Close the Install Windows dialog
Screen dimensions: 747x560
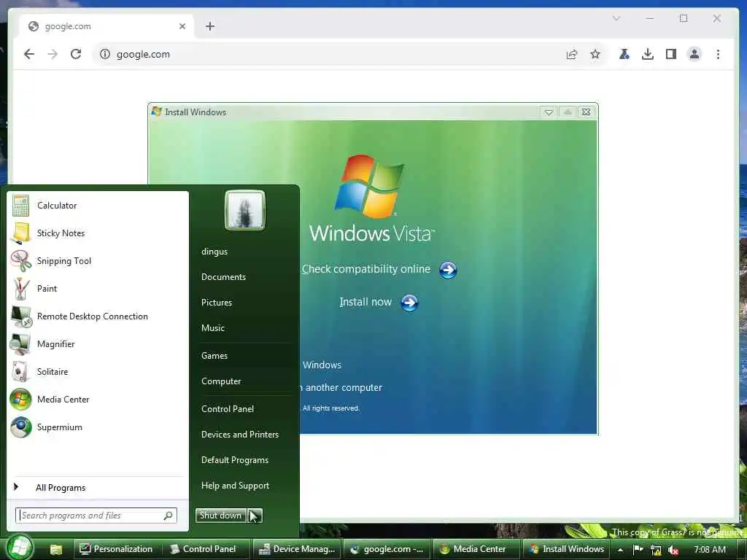pyautogui.click(x=586, y=112)
